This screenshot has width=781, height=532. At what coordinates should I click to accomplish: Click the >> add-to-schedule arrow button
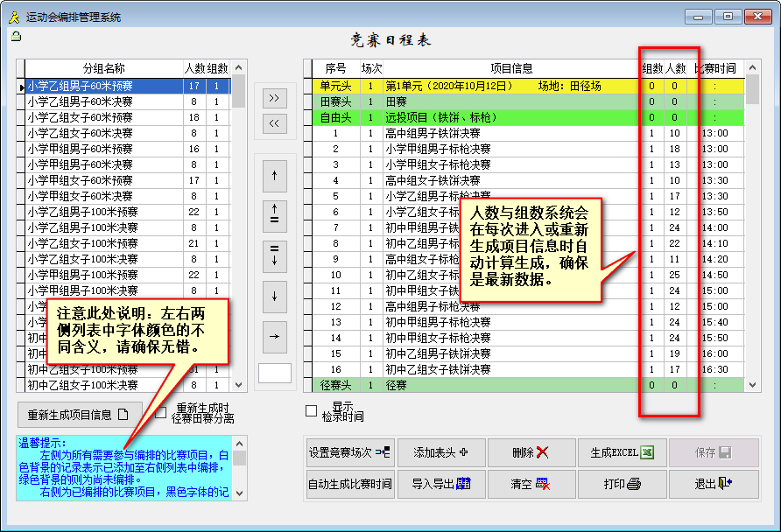coord(275,98)
